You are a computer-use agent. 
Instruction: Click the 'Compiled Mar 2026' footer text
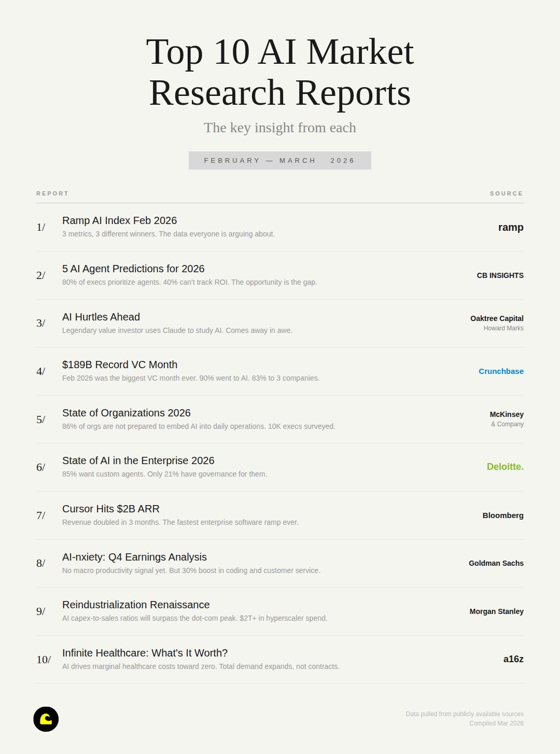[496, 723]
